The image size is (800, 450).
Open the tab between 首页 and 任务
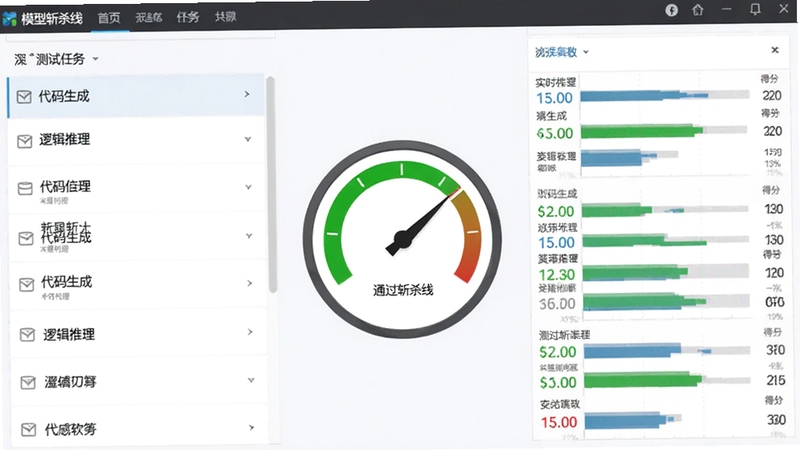click(x=148, y=18)
